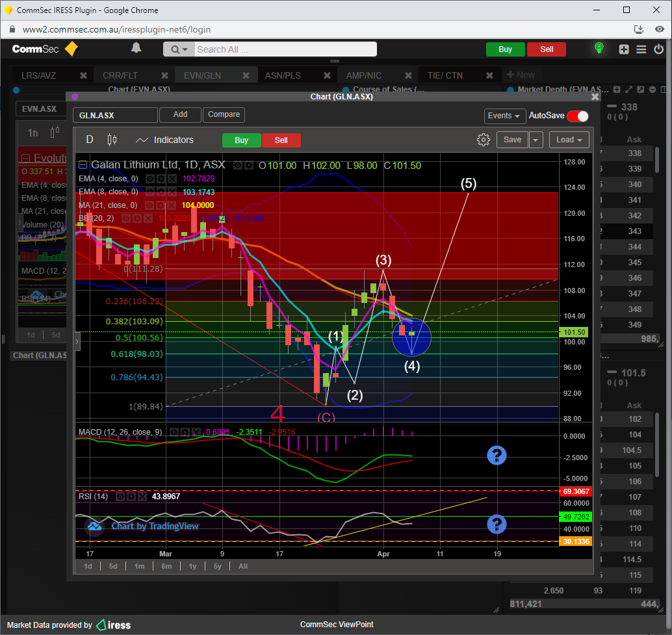Toggle visibility of RSI (14) indicator

[120, 497]
